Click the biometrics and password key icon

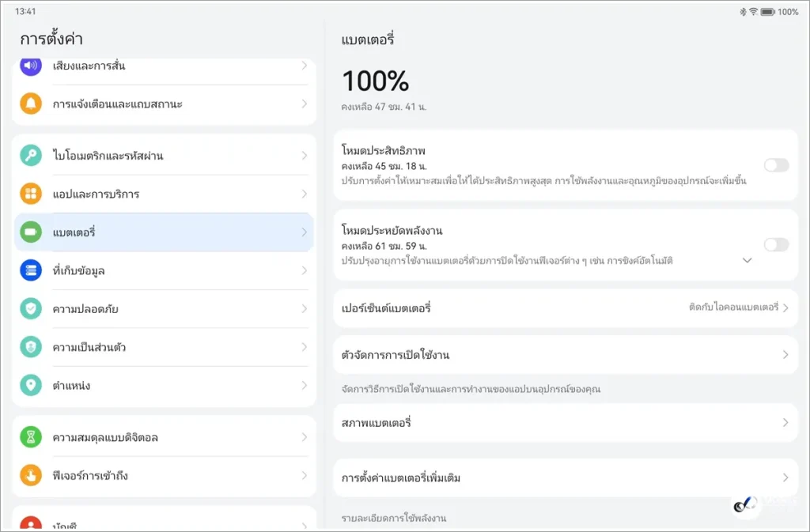(x=31, y=156)
